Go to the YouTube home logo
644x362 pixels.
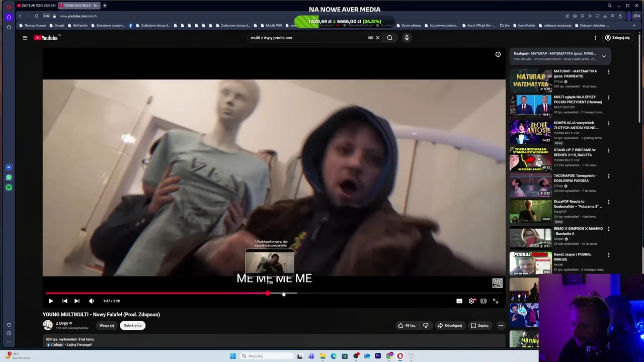[46, 38]
